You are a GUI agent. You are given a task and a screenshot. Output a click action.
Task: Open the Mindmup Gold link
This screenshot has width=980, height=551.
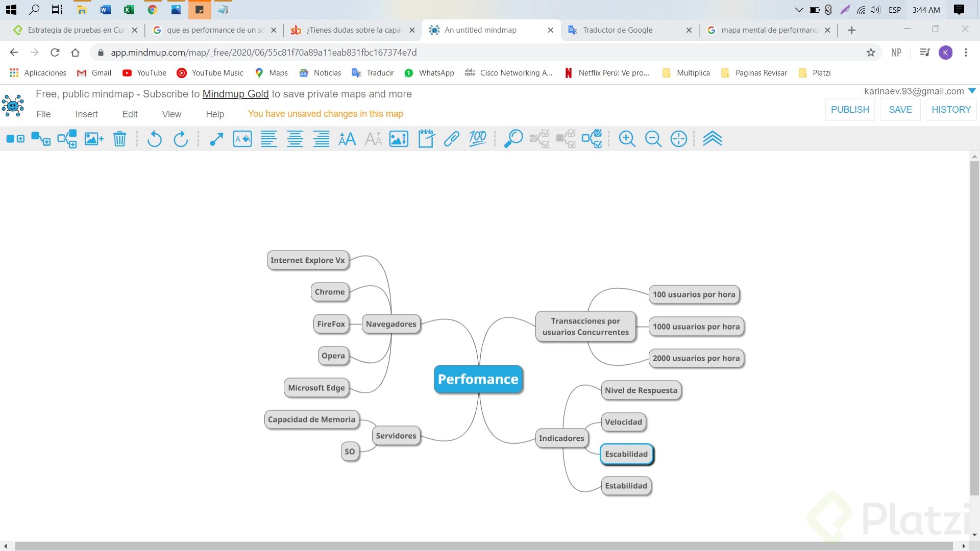pos(235,94)
